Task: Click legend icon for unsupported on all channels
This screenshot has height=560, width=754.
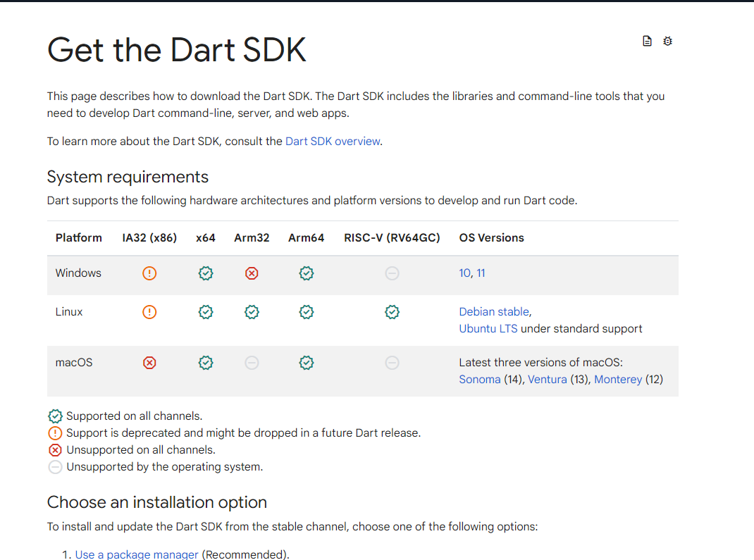Action: click(55, 450)
